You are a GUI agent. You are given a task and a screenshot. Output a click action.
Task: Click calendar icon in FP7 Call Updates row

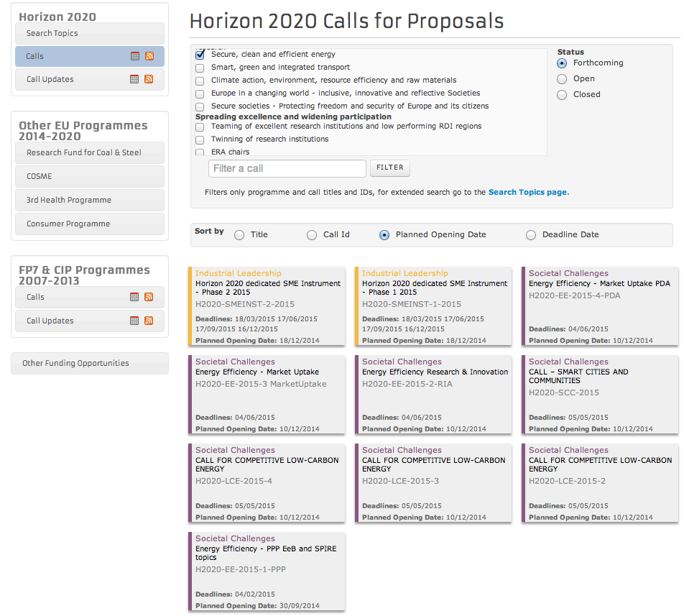[134, 321]
